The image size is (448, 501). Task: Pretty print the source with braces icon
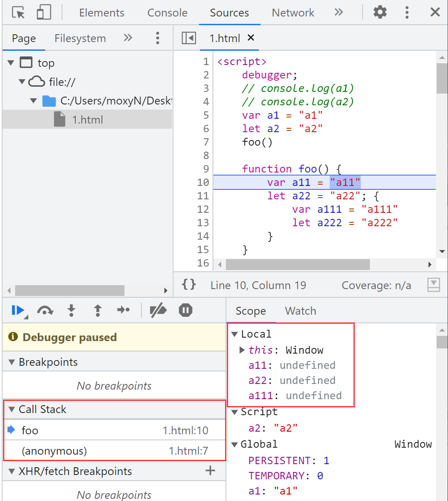pyautogui.click(x=189, y=285)
